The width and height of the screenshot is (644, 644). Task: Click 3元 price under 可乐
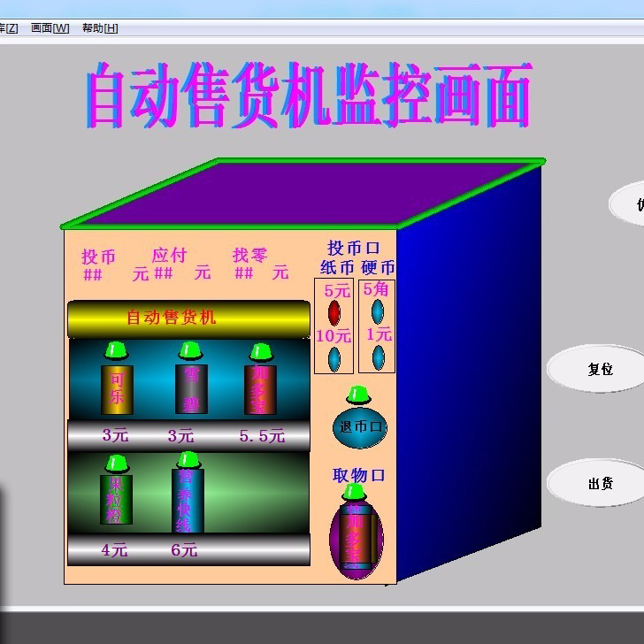pos(115,434)
